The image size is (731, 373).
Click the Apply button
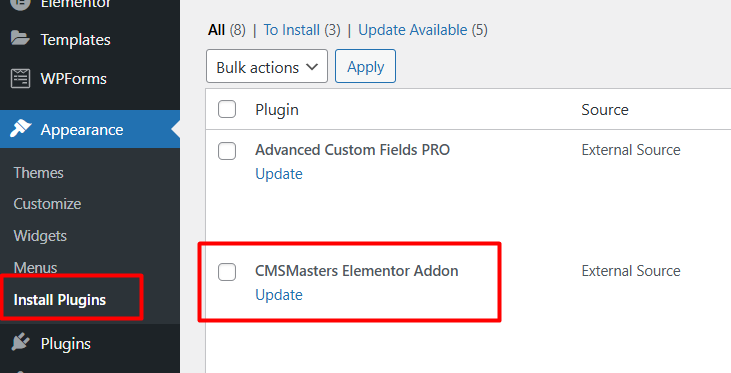click(366, 66)
